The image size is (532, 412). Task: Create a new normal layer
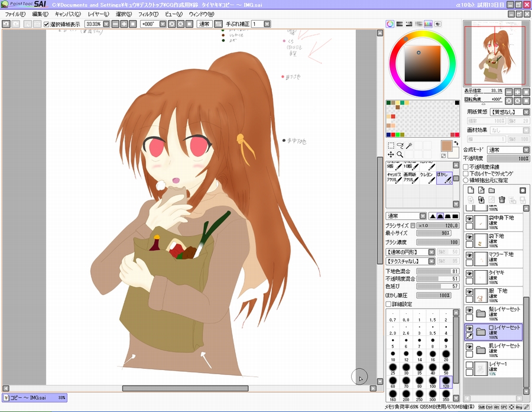(x=471, y=190)
